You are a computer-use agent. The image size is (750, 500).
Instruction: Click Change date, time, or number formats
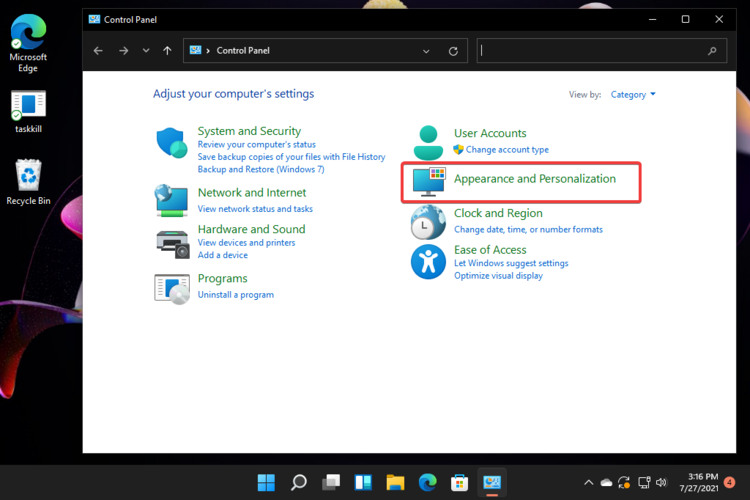pyautogui.click(x=528, y=230)
